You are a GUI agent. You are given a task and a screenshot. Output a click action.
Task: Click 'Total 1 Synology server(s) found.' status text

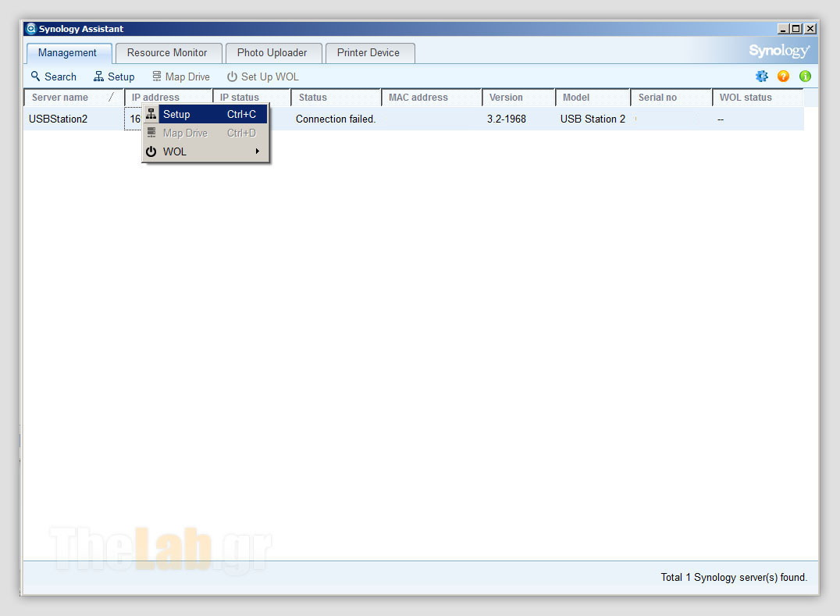pos(733,578)
